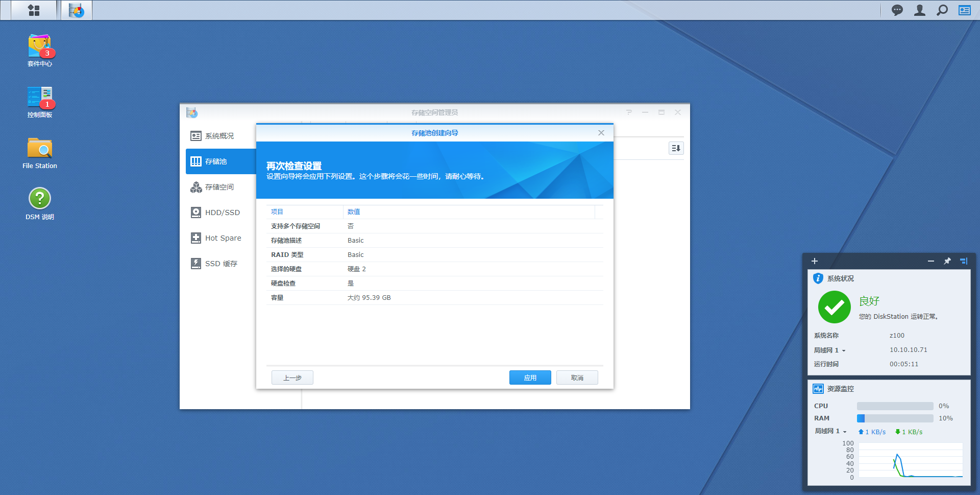Screen dimensions: 980x495
Task: Click the 取消 button
Action: [x=577, y=378]
